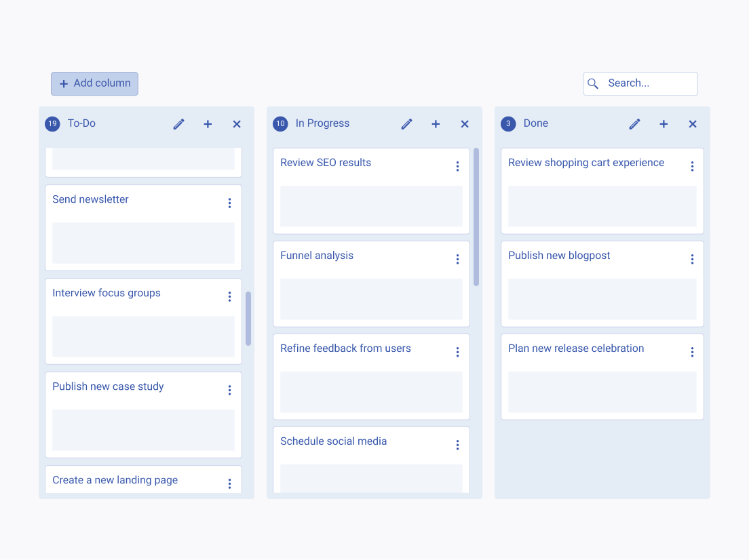This screenshot has width=749, height=560.
Task: Open the Create a new landing page card menu
Action: pyautogui.click(x=230, y=483)
